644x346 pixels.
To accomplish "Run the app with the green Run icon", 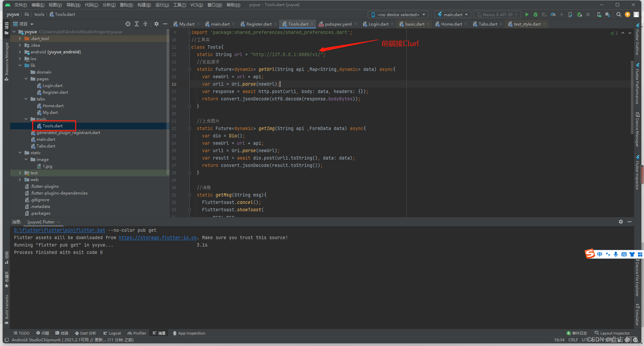I will [x=527, y=14].
